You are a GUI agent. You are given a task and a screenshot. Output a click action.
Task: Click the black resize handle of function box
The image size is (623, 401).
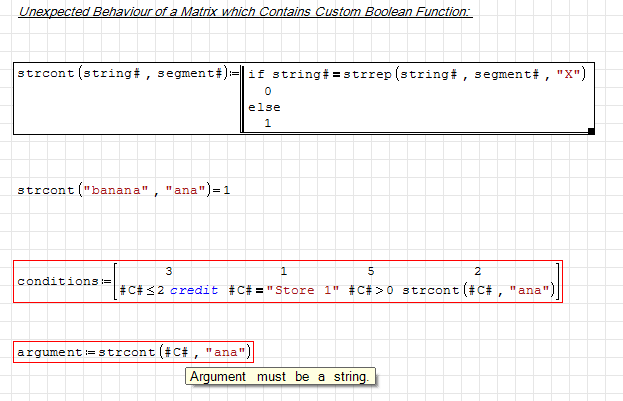pos(591,130)
